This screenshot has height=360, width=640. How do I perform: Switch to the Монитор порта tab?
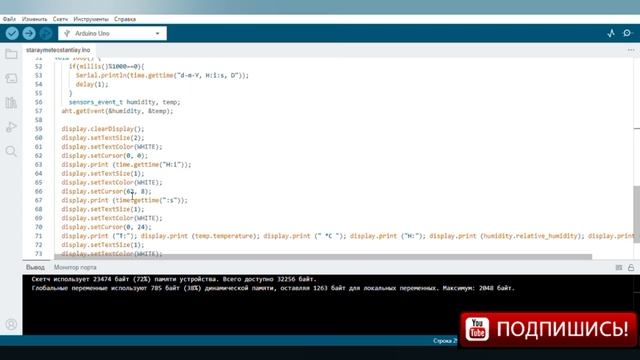[75, 267]
